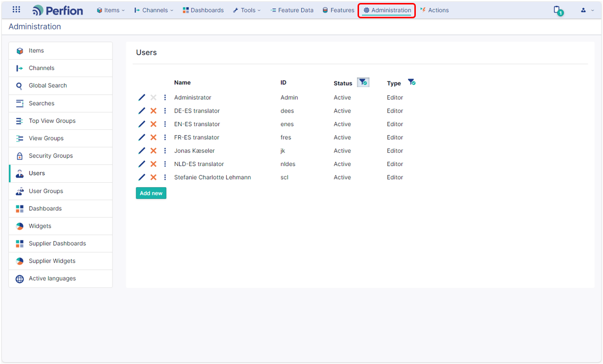
Task: Click the ID column header
Action: pyautogui.click(x=283, y=82)
